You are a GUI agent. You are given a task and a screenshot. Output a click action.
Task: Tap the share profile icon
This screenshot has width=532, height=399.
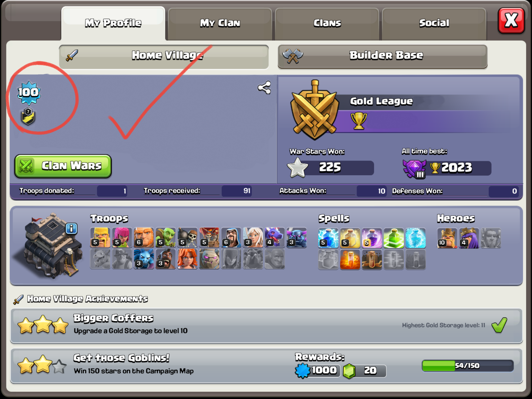(x=264, y=88)
